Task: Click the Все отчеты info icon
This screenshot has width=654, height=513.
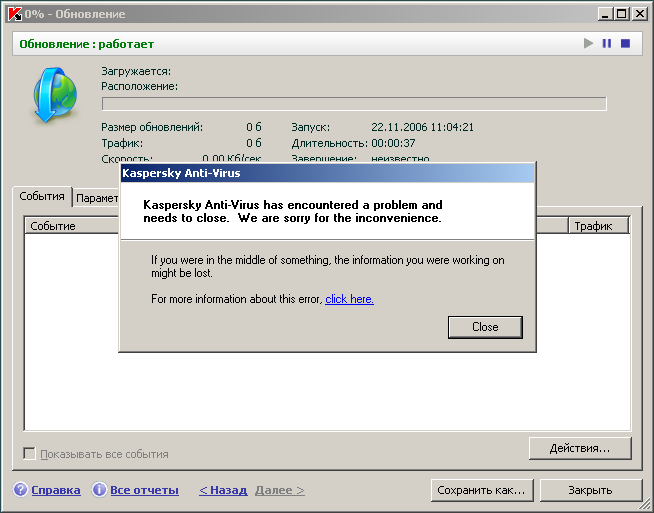Action: [x=99, y=490]
